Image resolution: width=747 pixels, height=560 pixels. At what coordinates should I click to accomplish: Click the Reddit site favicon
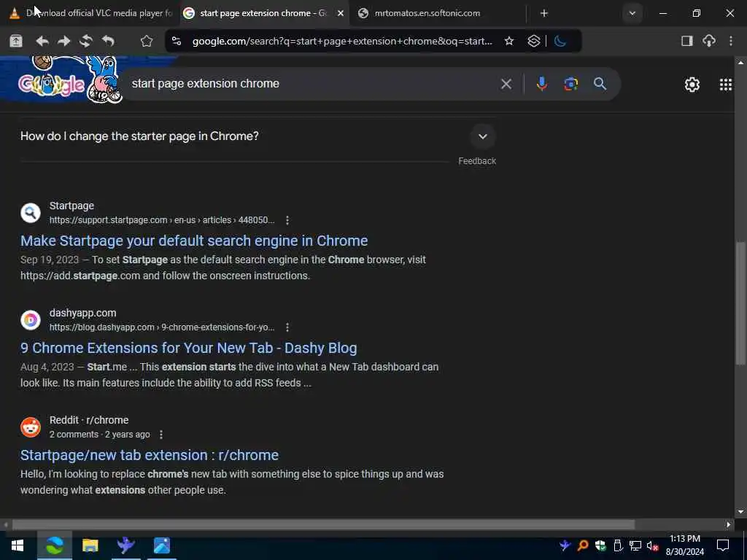[31, 427]
